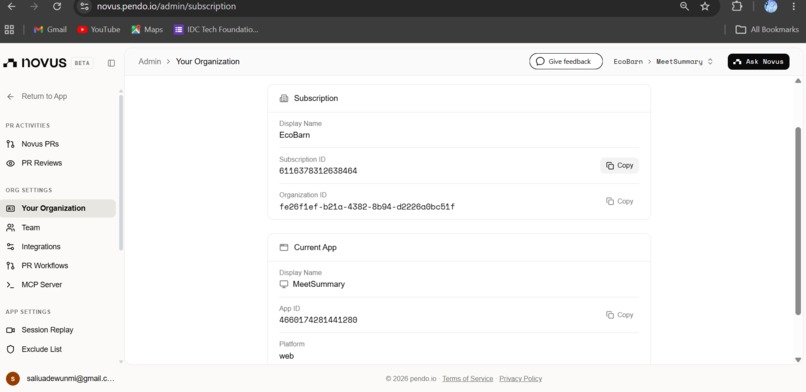Copy the Organization ID
Viewport: 806px width, 392px height.
point(619,201)
